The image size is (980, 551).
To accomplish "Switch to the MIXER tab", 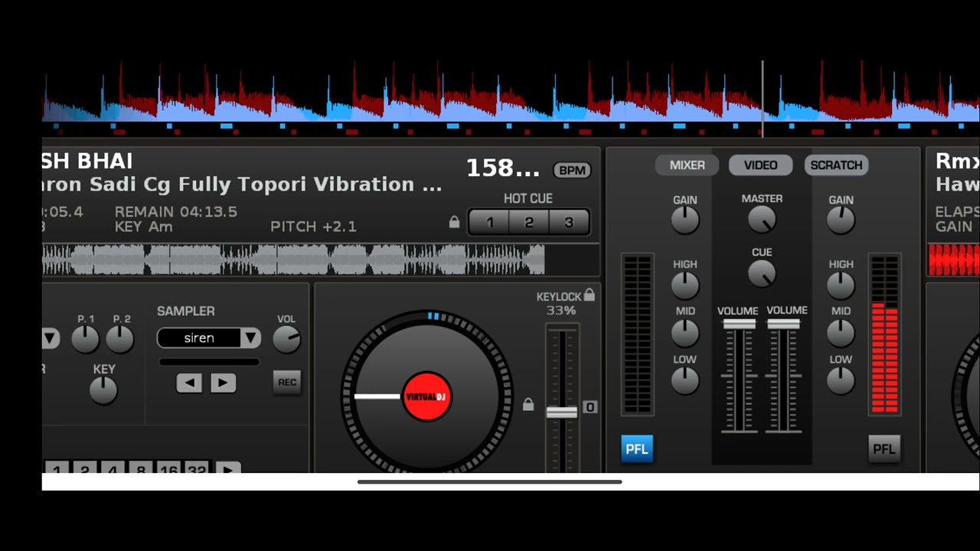I will (688, 165).
